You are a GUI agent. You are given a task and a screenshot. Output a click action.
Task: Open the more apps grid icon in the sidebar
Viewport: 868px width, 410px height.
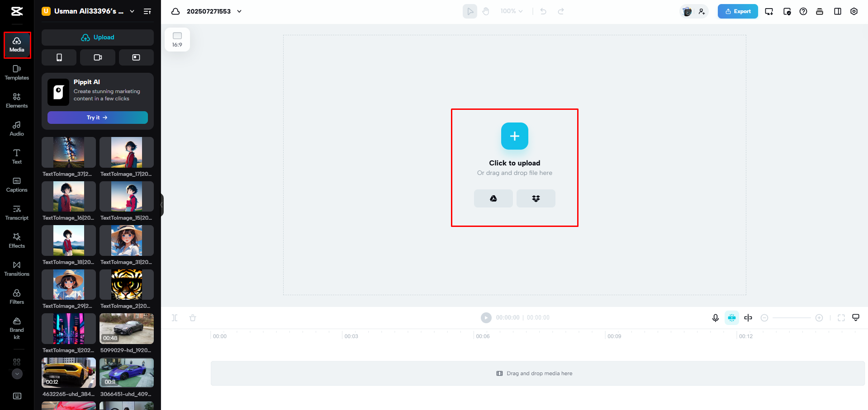(x=17, y=362)
